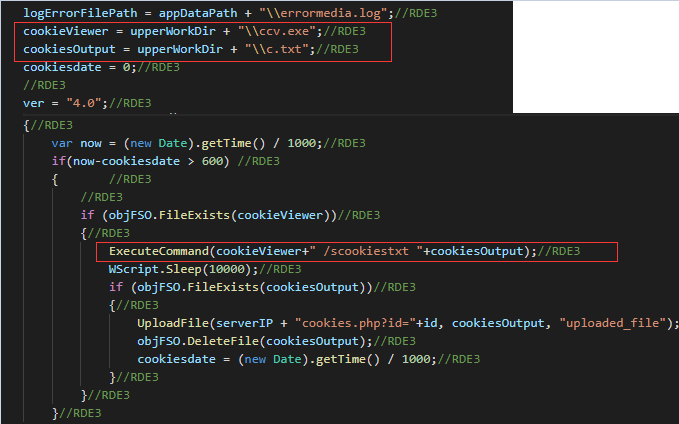Click the opening brace before 'var now'

coord(26,126)
